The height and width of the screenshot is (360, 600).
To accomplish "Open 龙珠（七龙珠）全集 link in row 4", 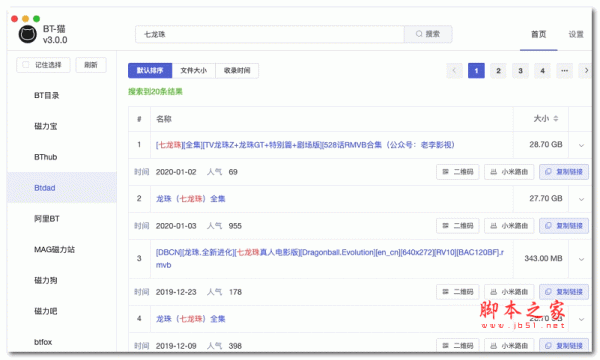I will (x=191, y=319).
